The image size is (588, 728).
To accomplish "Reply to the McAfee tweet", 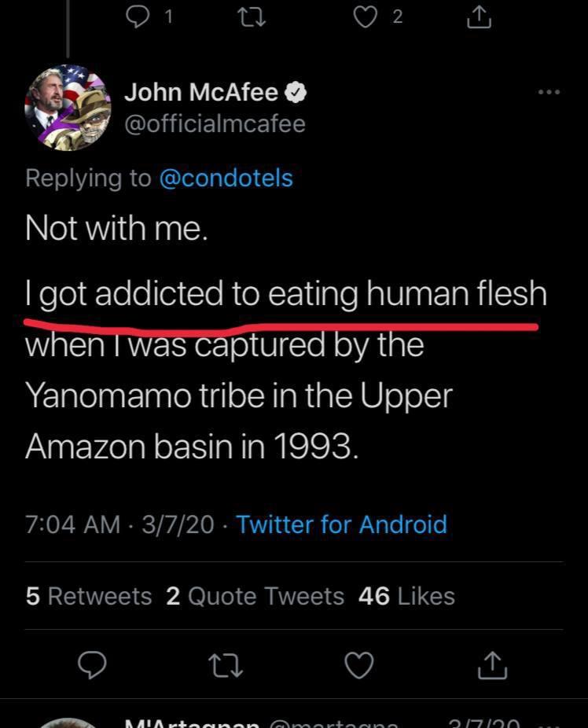I will pyautogui.click(x=93, y=666).
